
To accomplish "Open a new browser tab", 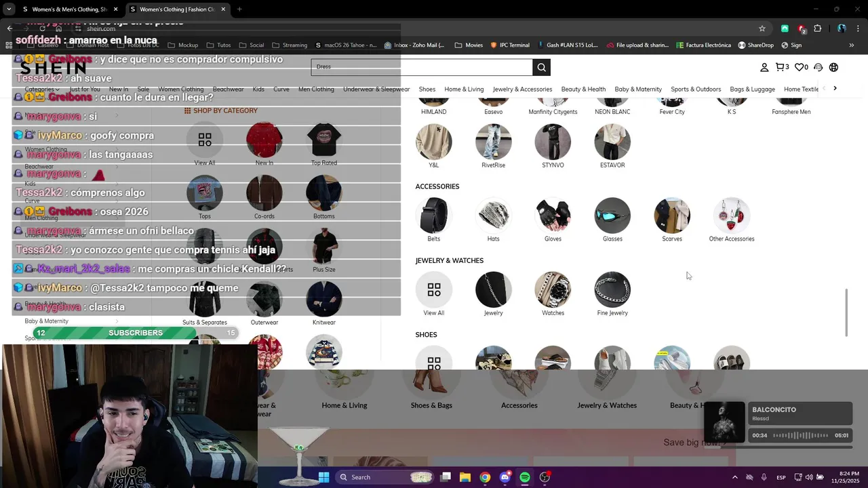I will coord(239,9).
